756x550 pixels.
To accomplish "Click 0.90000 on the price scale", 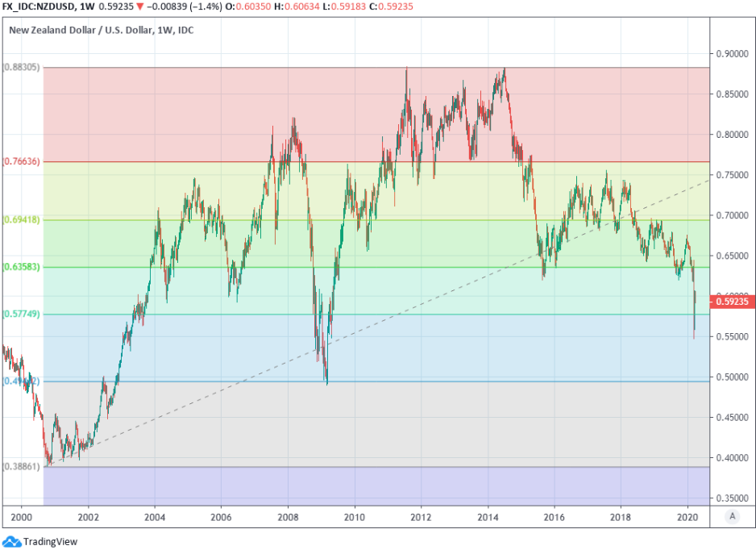I will [732, 54].
